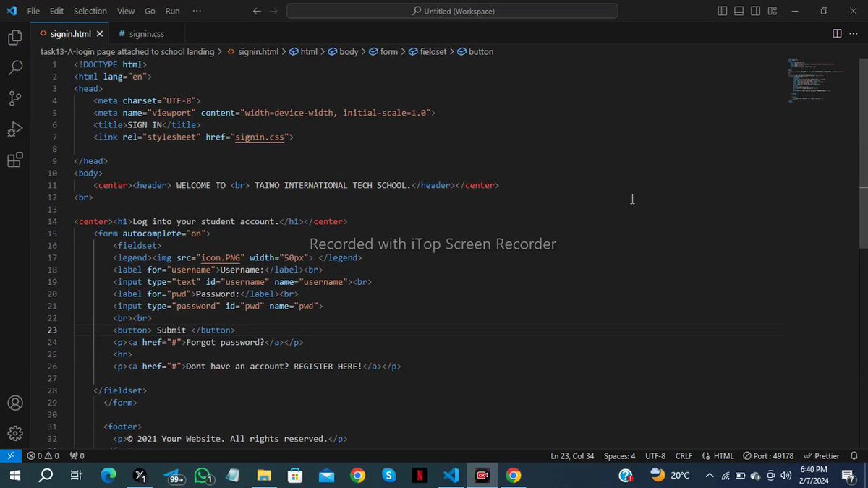This screenshot has width=868, height=488.
Task: Open the editor More Actions ellipsis
Action: [854, 33]
